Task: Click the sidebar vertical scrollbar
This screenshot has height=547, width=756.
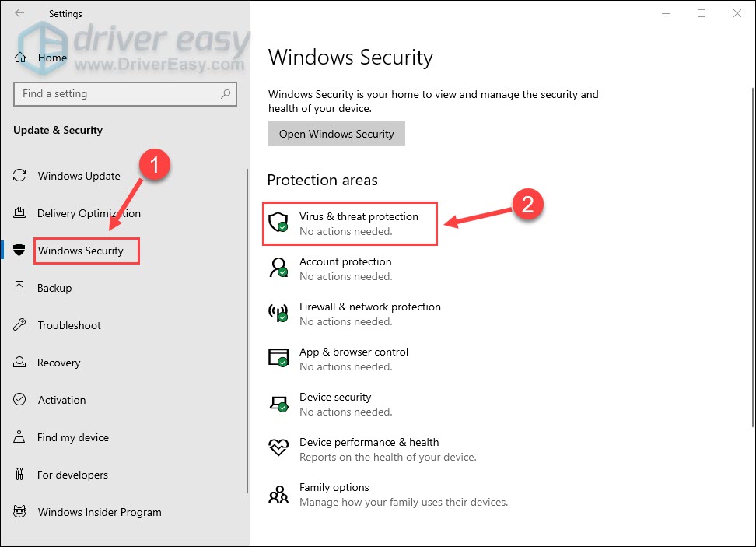Action: (247, 331)
